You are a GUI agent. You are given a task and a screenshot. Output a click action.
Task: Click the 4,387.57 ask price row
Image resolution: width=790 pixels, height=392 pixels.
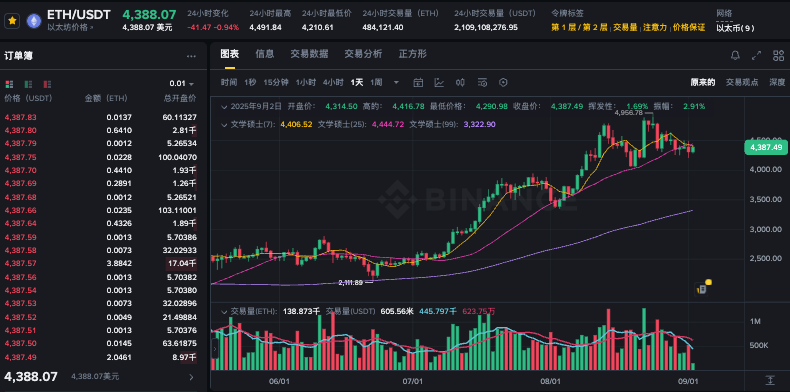pos(100,263)
